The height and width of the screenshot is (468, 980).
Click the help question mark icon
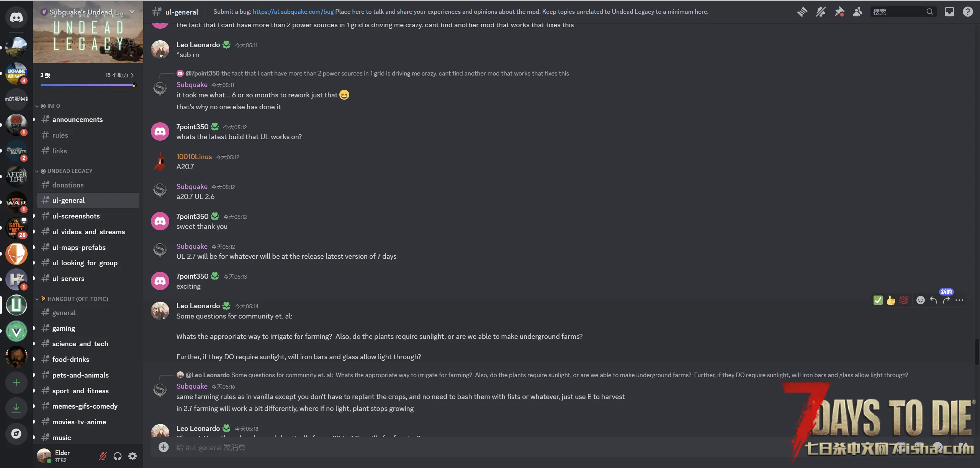[x=968, y=12]
